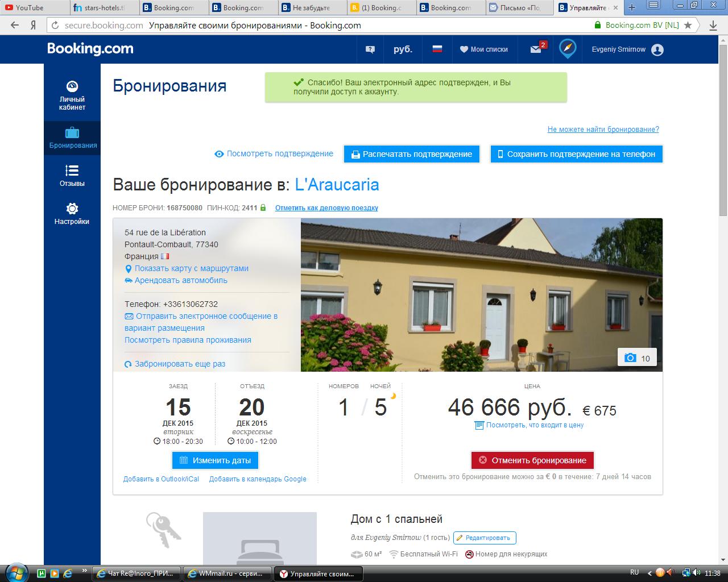Open the room image placeholder thumbnail
The image size is (728, 582).
260,538
